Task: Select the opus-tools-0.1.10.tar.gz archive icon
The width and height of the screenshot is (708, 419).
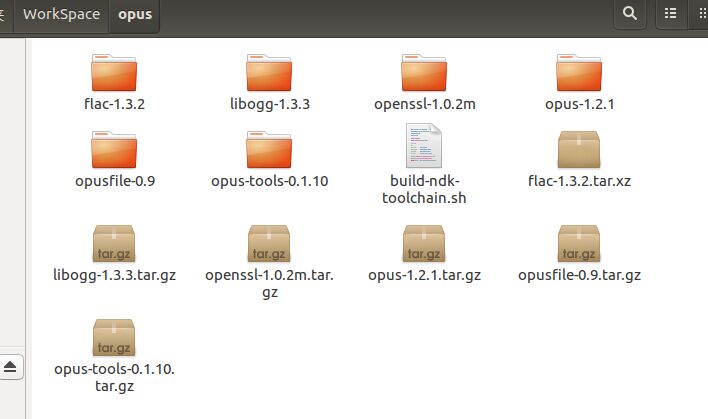Action: pyautogui.click(x=114, y=338)
